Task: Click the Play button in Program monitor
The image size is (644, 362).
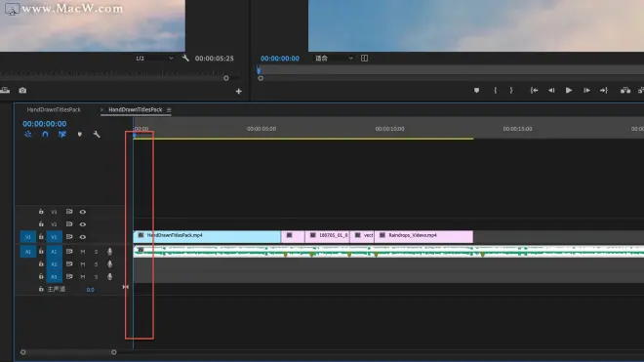Action: (569, 91)
